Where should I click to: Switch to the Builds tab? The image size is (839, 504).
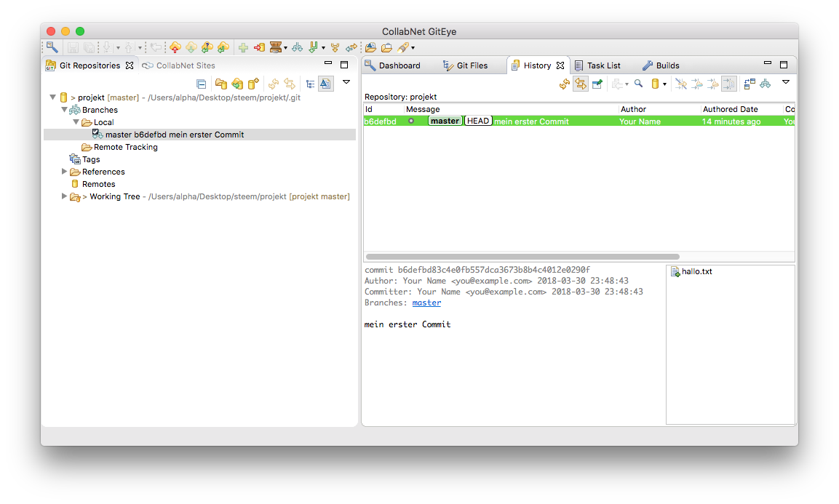click(x=661, y=65)
